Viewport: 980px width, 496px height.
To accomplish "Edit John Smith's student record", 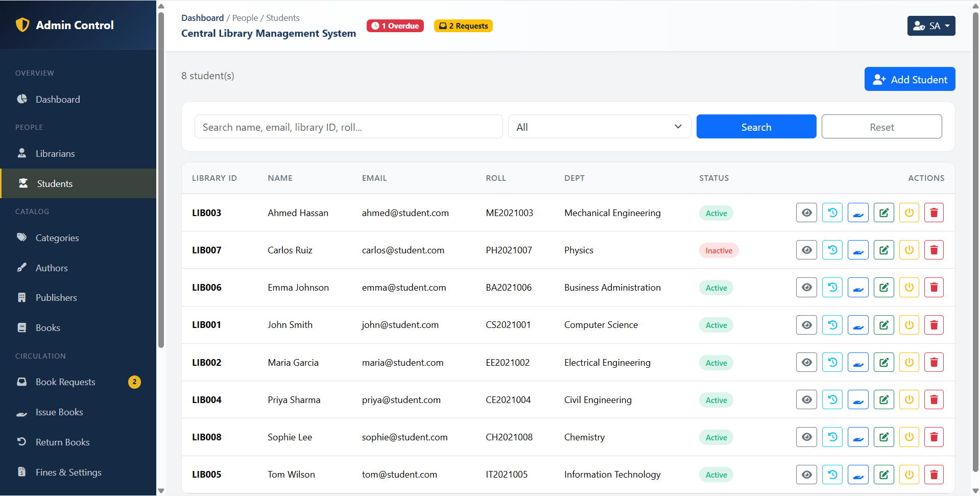I will [883, 325].
